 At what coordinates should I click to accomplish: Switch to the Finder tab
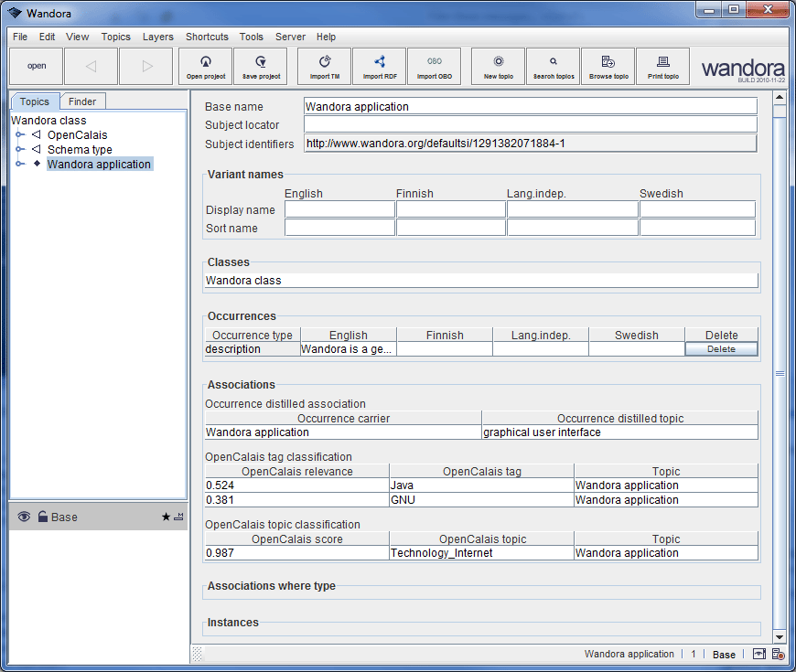[82, 101]
